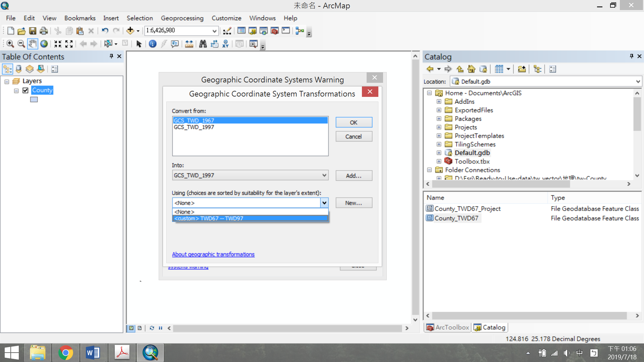Click List By Source icon
Screen dimensions: 644x362
click(19, 69)
